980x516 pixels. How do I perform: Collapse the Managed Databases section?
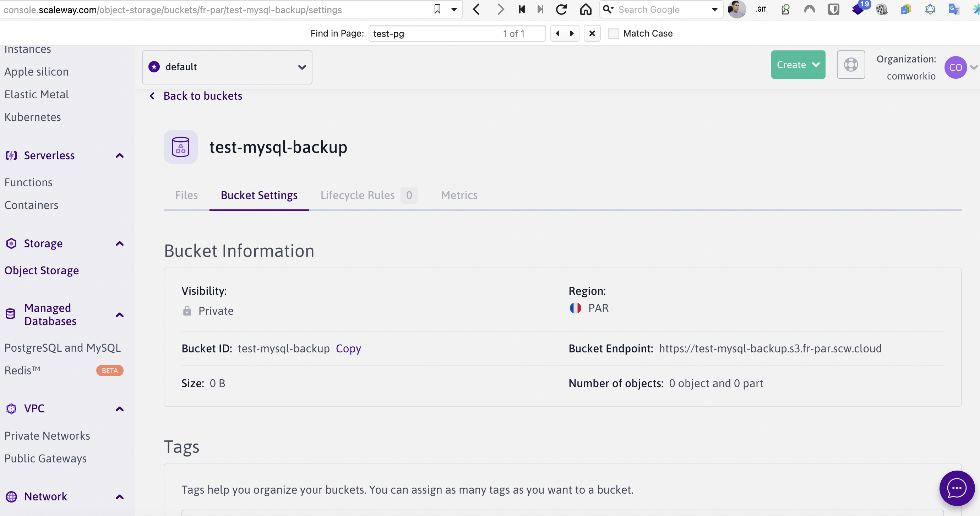point(119,315)
